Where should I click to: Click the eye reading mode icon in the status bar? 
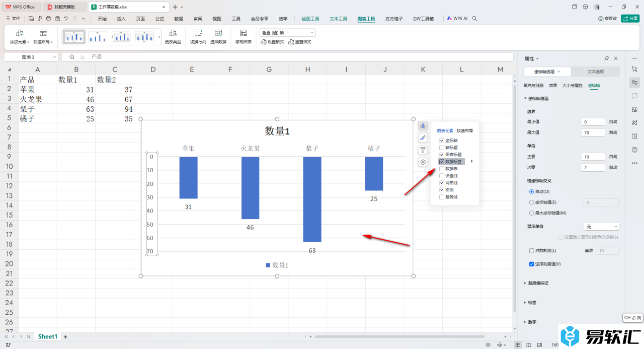coord(488,345)
